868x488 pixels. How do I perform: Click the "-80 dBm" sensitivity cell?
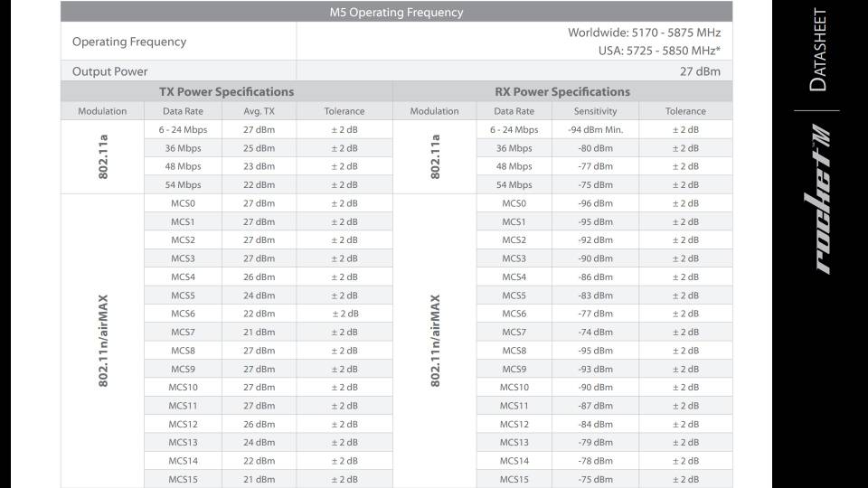(595, 148)
